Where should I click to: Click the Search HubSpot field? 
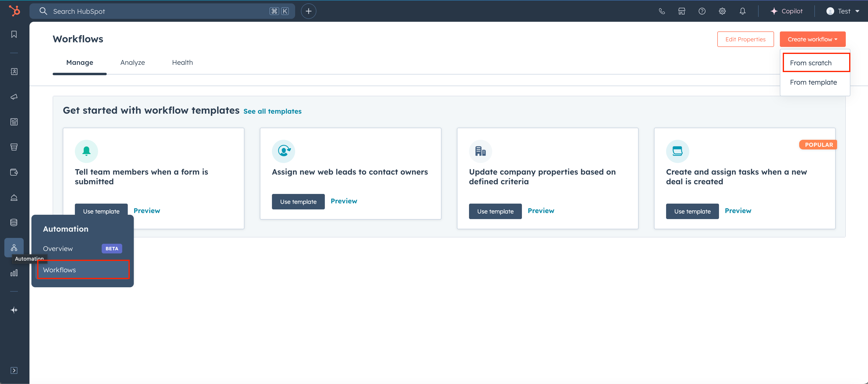click(162, 11)
